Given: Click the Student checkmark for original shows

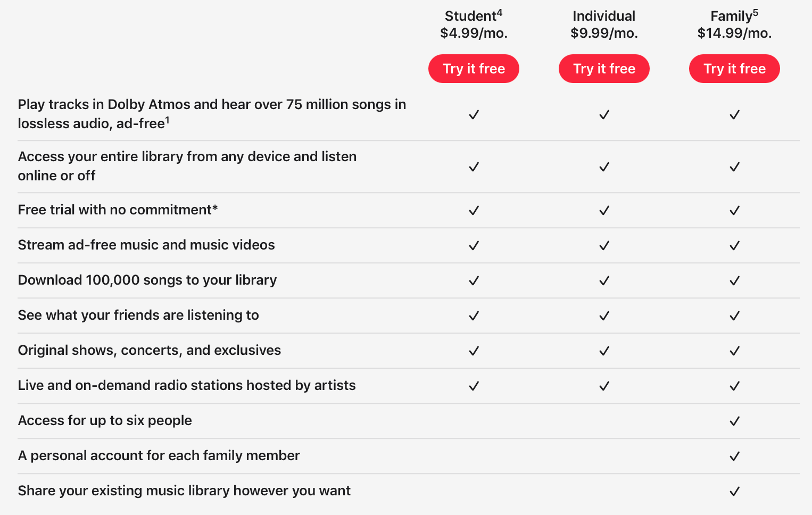Looking at the screenshot, I should (x=474, y=351).
